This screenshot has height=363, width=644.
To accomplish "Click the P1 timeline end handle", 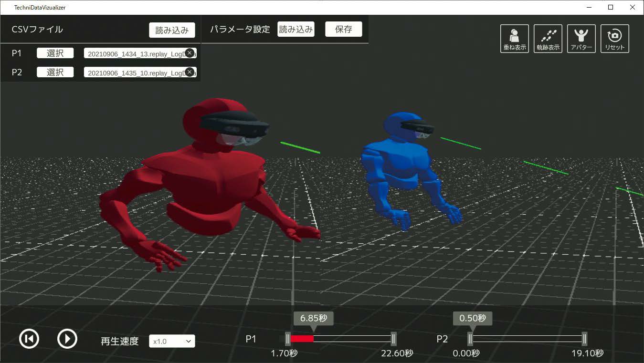I will (393, 339).
